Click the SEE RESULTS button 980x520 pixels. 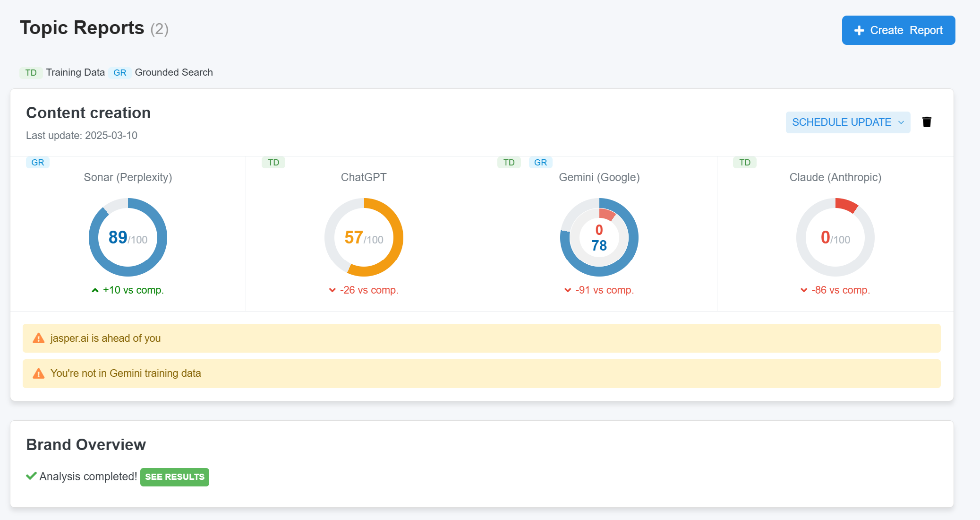click(175, 477)
